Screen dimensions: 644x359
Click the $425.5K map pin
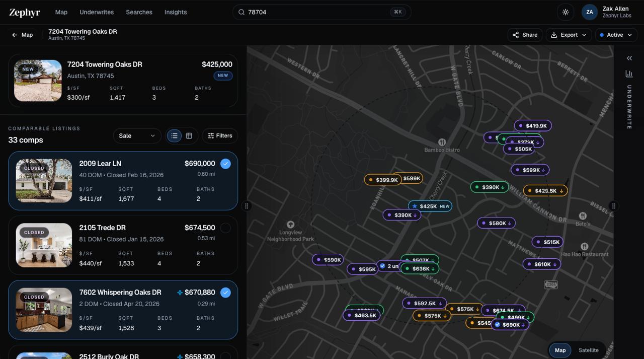tap(545, 191)
